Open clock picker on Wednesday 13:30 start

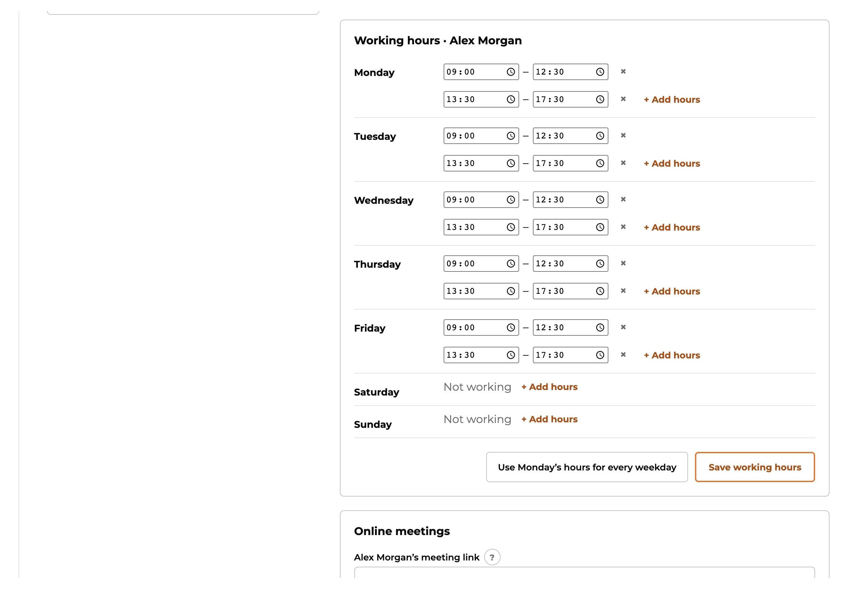[x=511, y=227]
